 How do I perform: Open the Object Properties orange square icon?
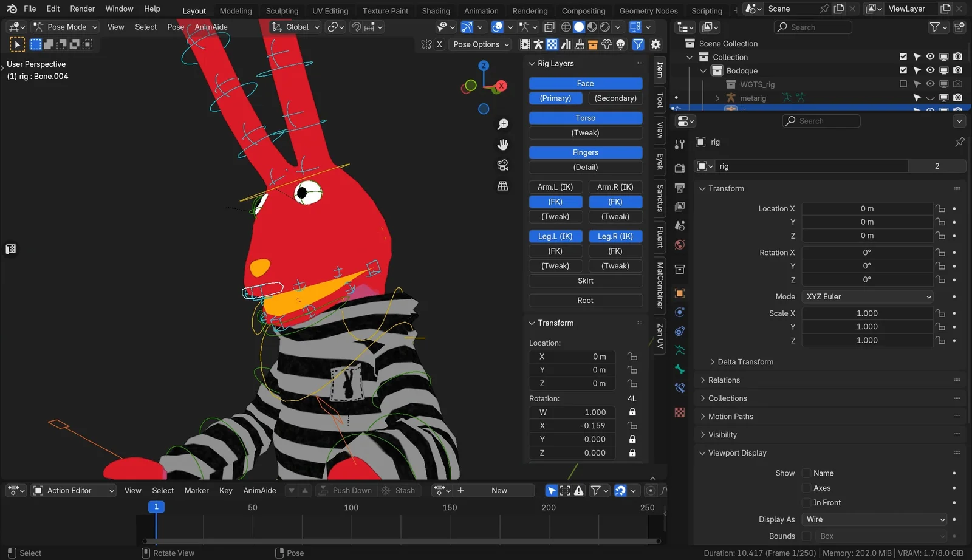click(x=679, y=293)
